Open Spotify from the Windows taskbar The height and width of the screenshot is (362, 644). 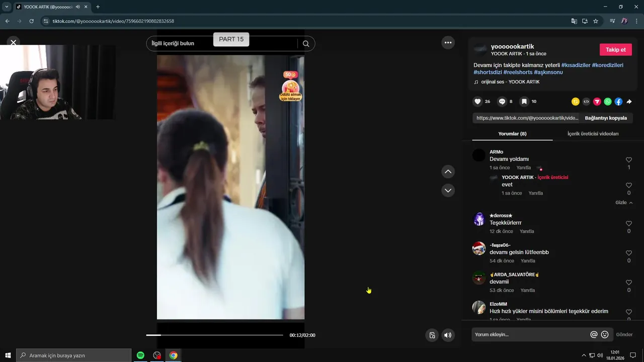140,355
